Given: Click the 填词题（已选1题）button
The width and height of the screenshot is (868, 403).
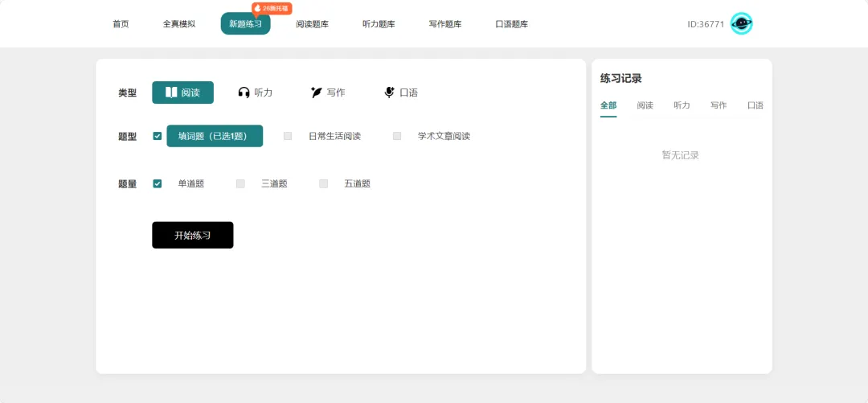Looking at the screenshot, I should pyautogui.click(x=215, y=136).
